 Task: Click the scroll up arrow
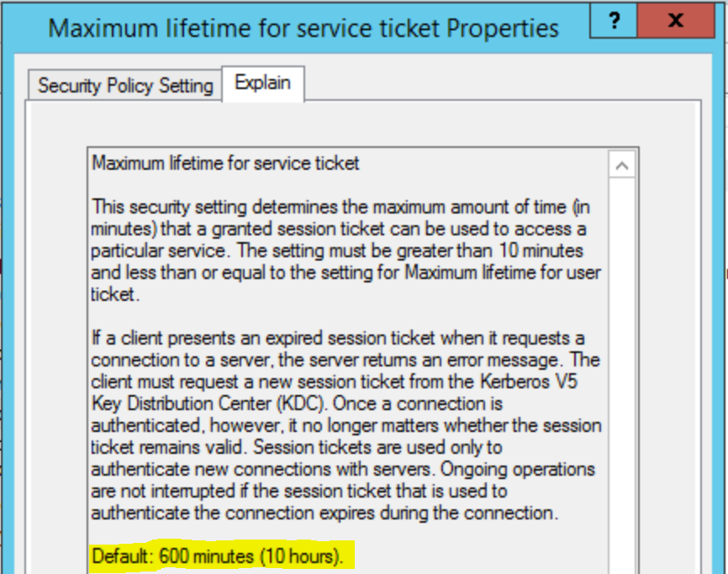[x=622, y=166]
